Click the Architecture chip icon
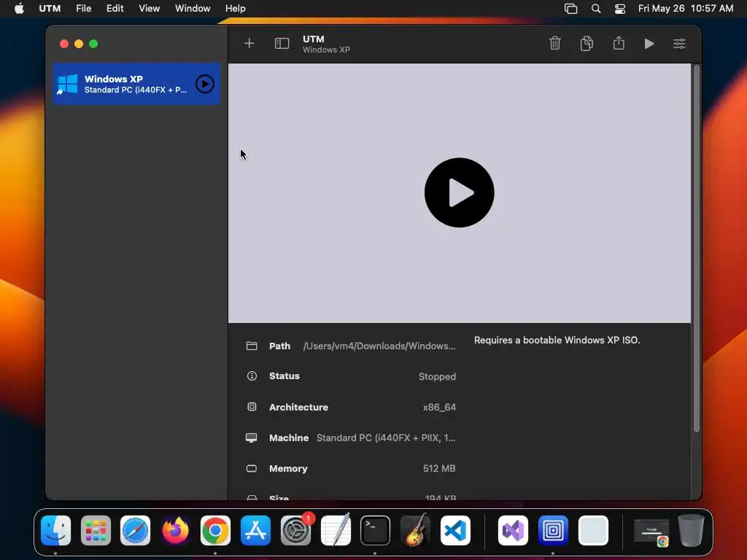 pyautogui.click(x=252, y=407)
